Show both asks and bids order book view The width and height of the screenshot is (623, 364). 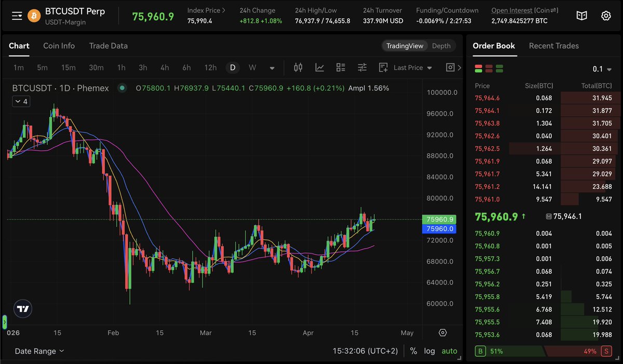[479, 69]
